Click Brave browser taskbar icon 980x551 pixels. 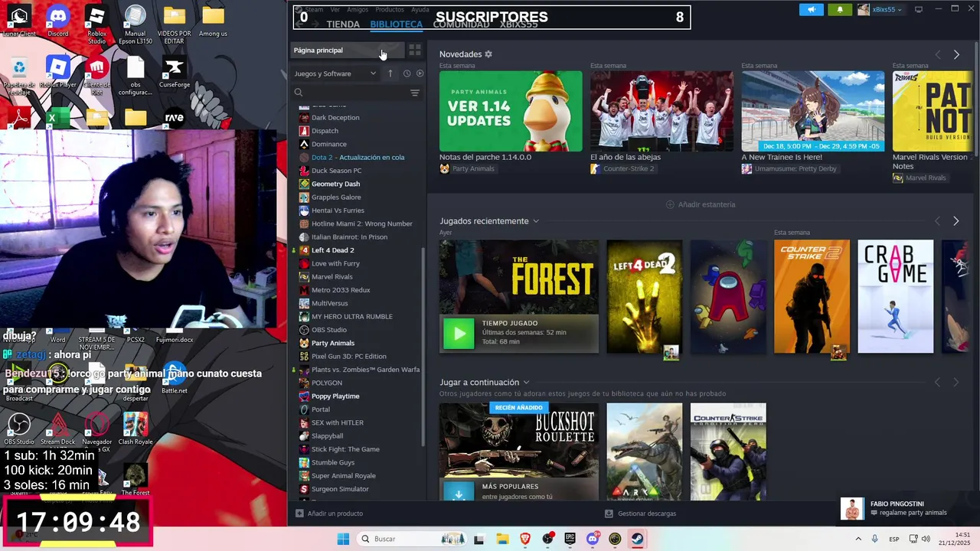(525, 539)
